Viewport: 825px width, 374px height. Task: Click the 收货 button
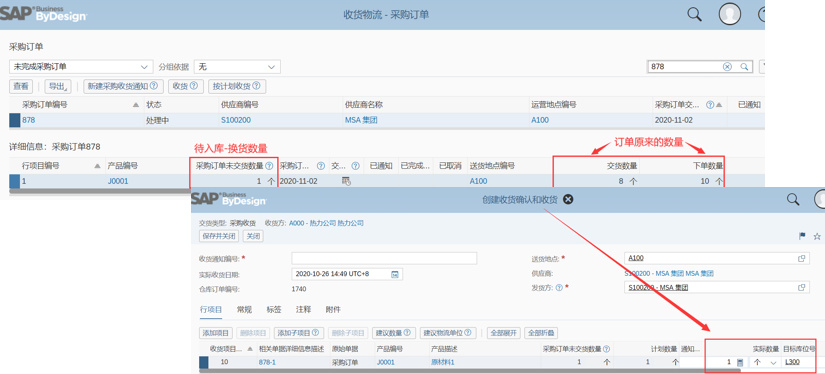[x=186, y=86]
